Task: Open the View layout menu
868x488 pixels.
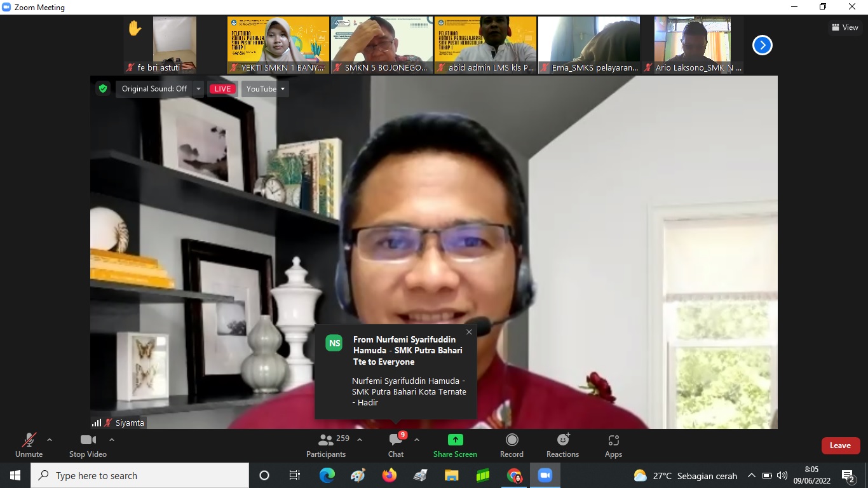Action: pos(845,27)
